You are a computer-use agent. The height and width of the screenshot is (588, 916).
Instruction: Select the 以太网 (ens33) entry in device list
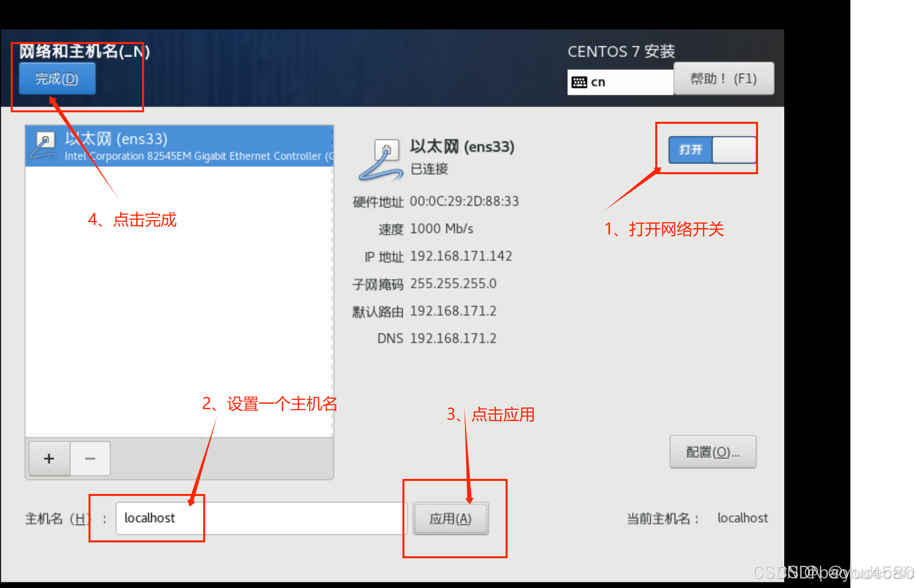coord(179,146)
